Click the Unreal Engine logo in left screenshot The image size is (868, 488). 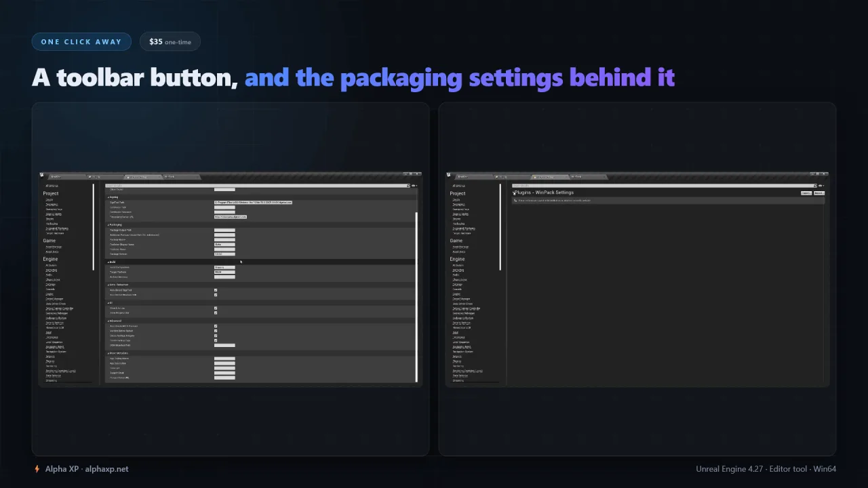[x=42, y=176]
